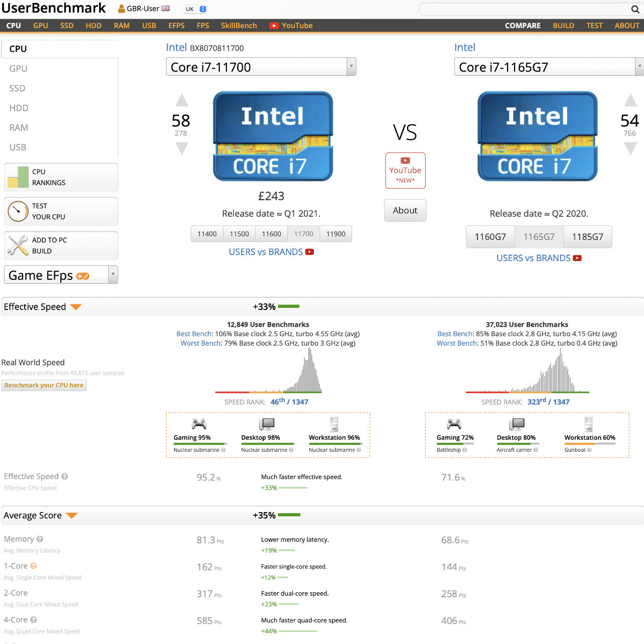Upvote the Core i7-11700 arrow
644x644 pixels.
point(182,100)
